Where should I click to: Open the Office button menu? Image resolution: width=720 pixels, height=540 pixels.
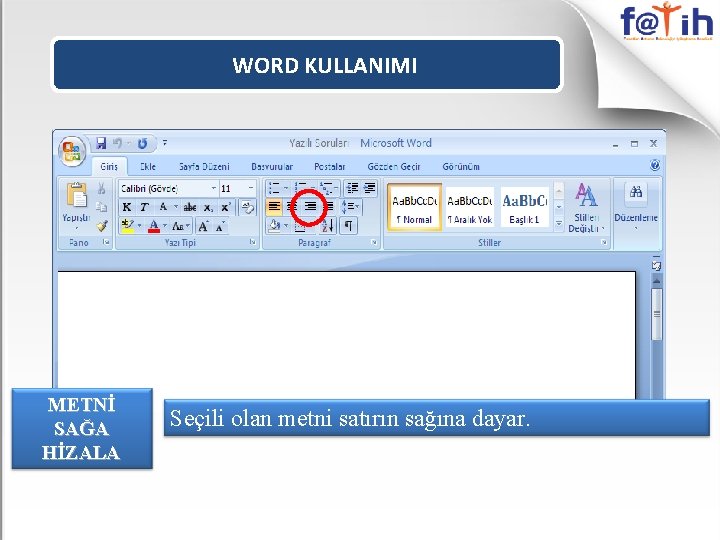[72, 151]
